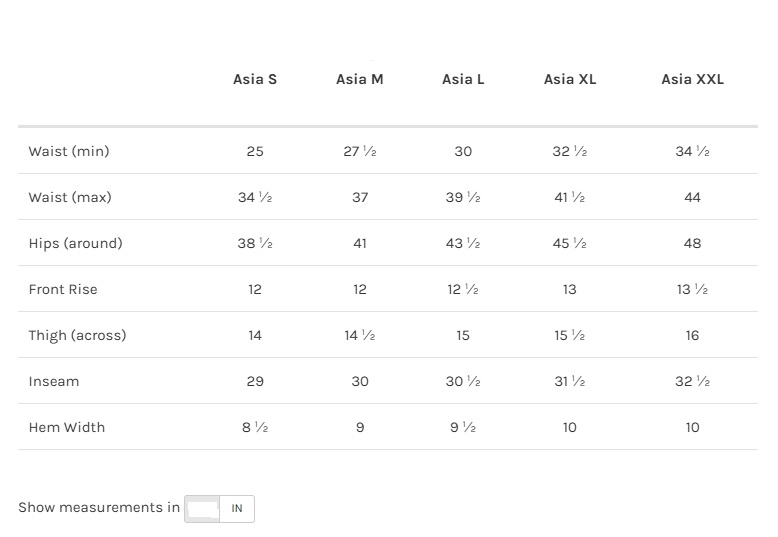
Task: Select the Inseam row label
Action: pos(54,381)
